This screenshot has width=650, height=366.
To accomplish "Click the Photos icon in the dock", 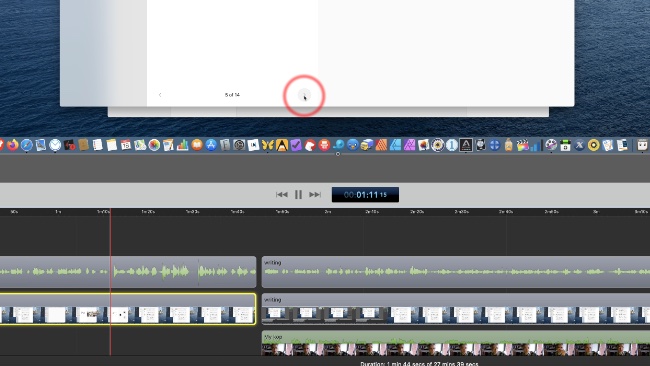I will (154, 145).
